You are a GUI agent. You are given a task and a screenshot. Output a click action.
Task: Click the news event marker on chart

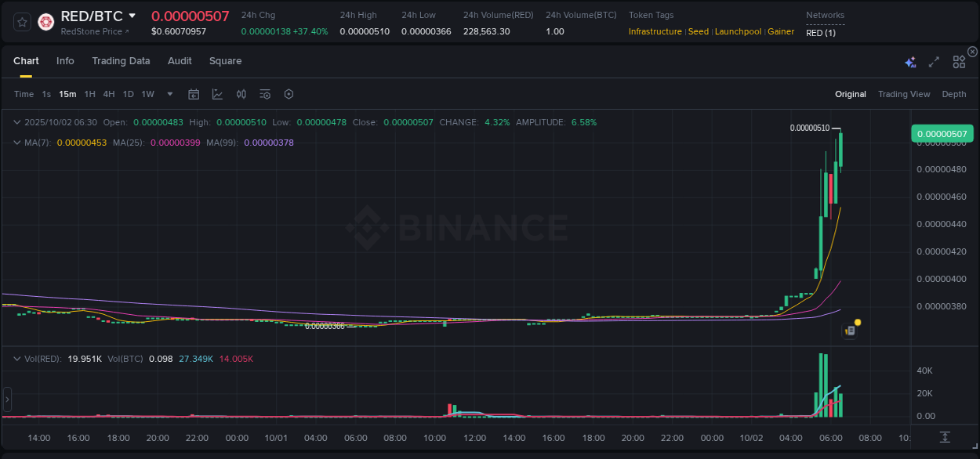(850, 331)
